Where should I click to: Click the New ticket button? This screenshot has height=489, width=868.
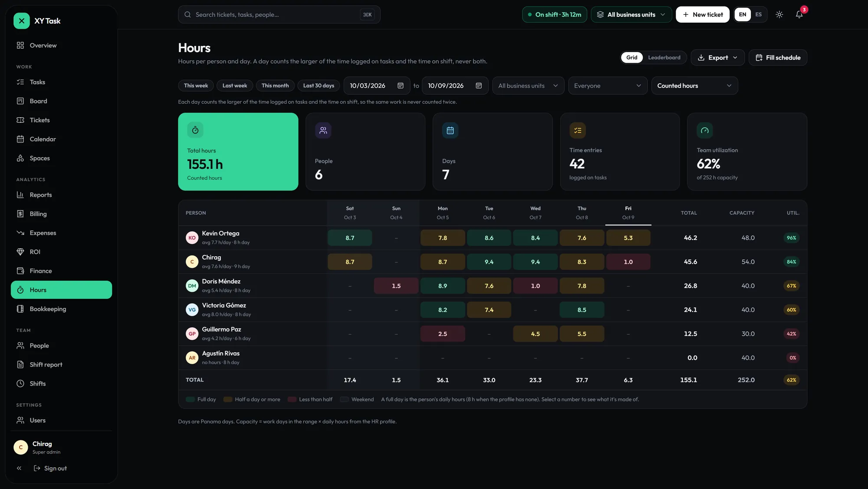[702, 15]
